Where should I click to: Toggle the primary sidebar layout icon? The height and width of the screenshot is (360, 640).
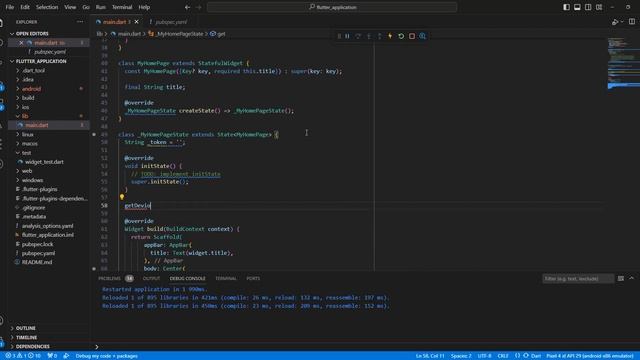tap(566, 7)
